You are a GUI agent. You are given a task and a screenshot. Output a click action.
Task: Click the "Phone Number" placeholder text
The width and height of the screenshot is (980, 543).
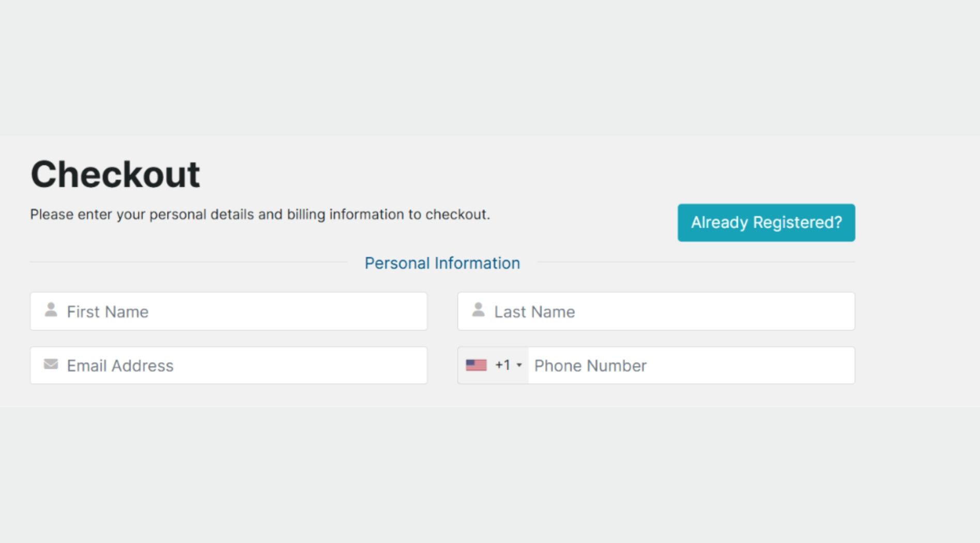click(590, 366)
